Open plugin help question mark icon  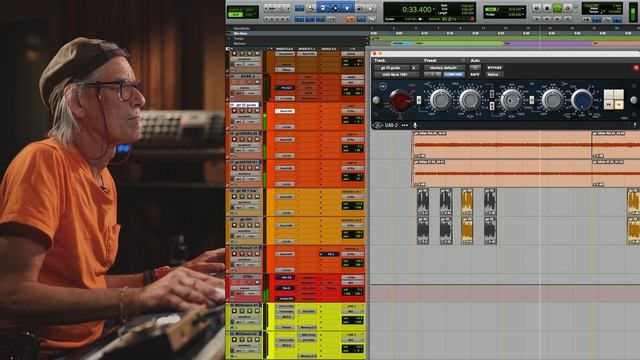pos(635,125)
